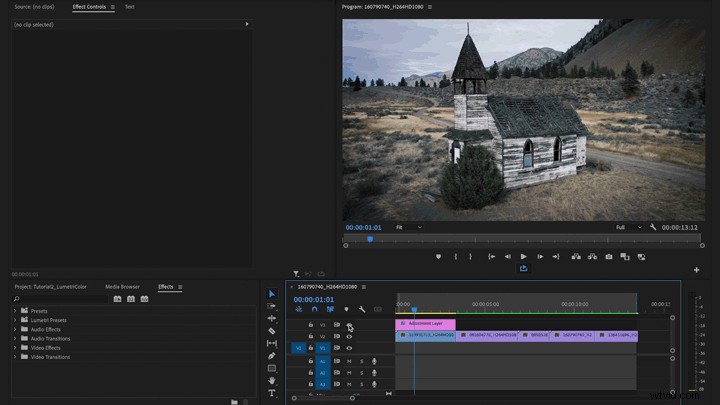Viewport: 720px width, 405px height.
Task: Open Full playback resolution dropdown
Action: [629, 227]
